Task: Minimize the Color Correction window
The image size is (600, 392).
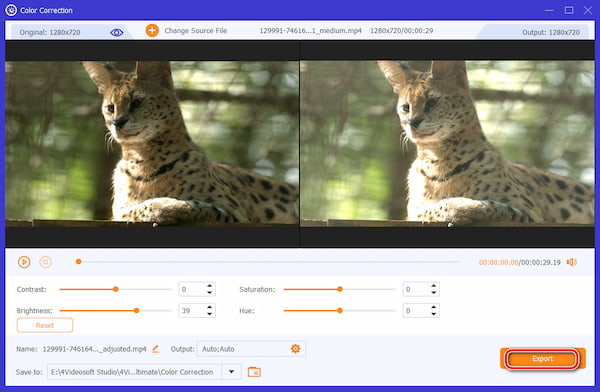Action: (x=549, y=10)
